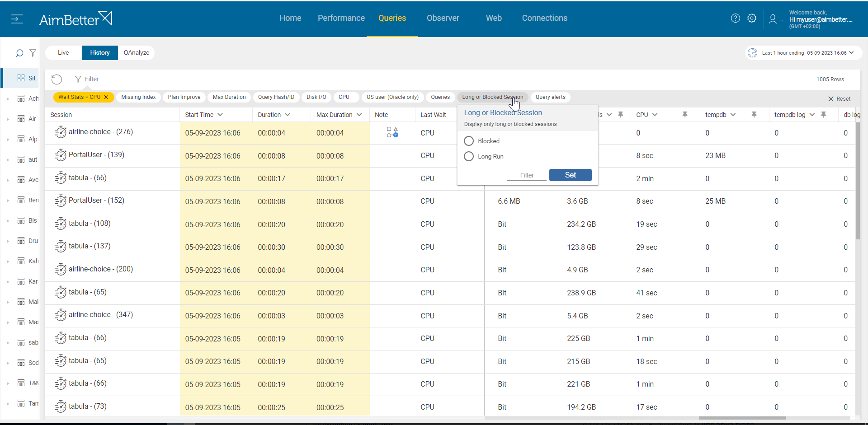Screen dimensions: 868x425
Task: Go to the Web menu
Action: (494, 18)
